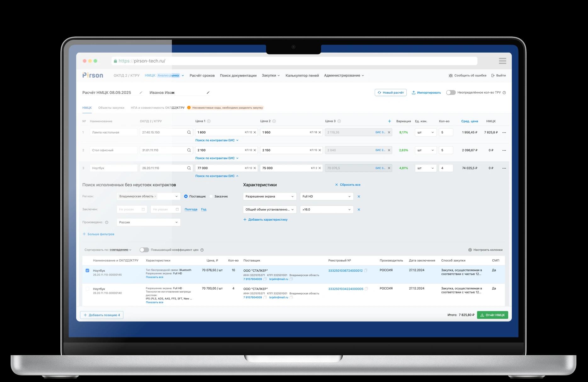Image resolution: width=588 pixels, height=382 pixels.
Task: Click the Новый расчёт button
Action: [x=391, y=93]
